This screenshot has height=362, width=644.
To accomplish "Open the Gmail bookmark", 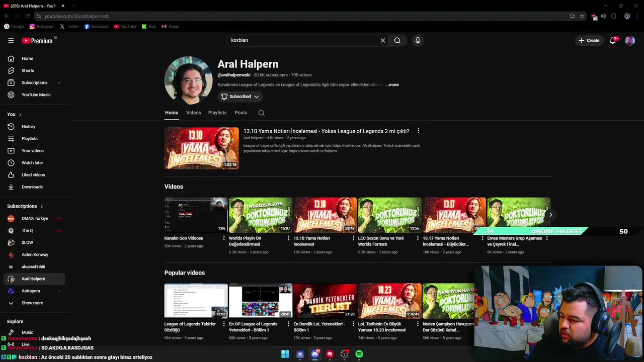I will click(x=170, y=27).
